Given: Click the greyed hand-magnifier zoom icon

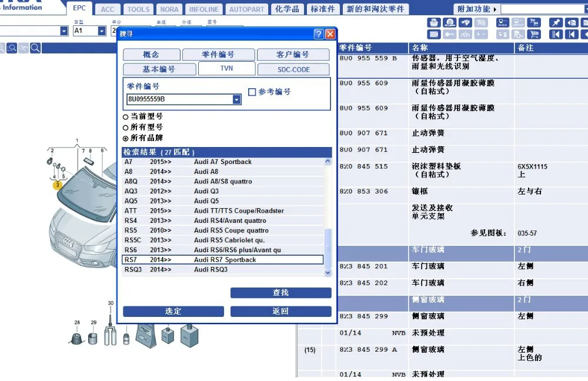Looking at the screenshot, I should [24, 48].
